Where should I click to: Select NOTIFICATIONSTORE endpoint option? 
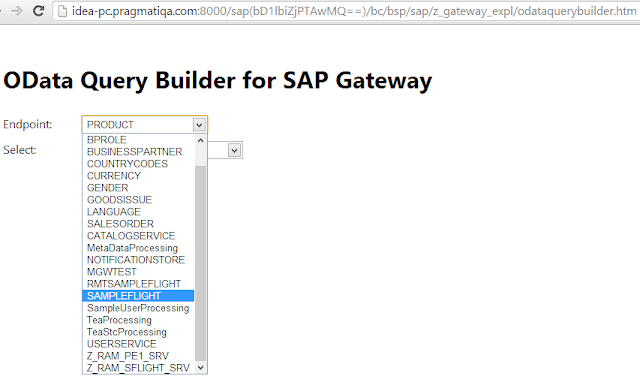click(x=138, y=260)
